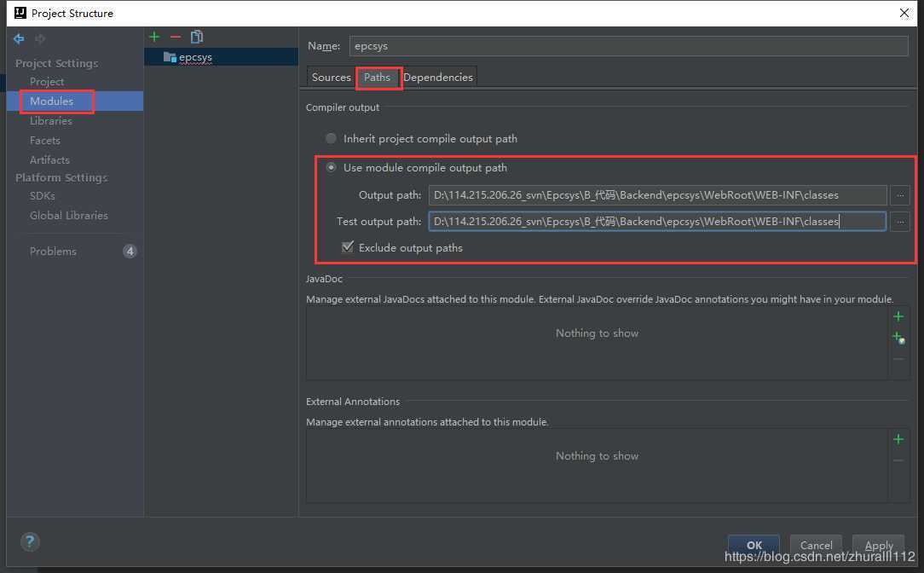Open Artifacts settings section

pyautogui.click(x=49, y=159)
